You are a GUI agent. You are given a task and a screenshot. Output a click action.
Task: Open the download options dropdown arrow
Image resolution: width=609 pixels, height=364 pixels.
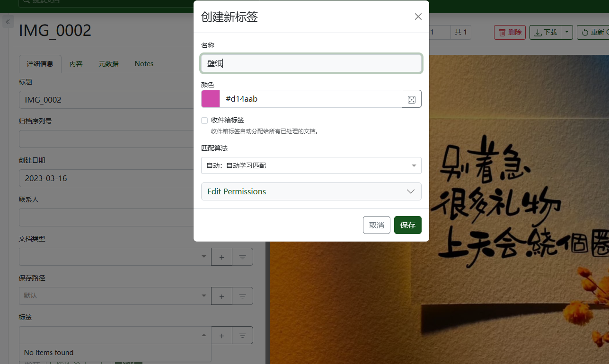point(567,32)
